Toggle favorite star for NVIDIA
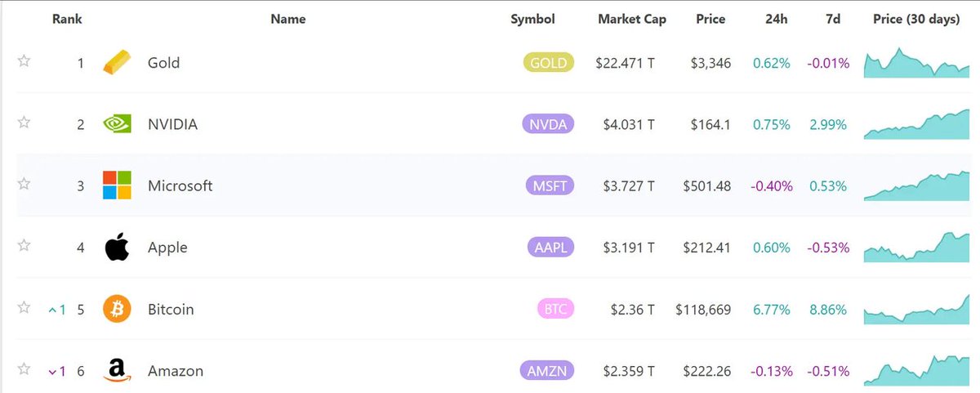Viewport: 980px width, 393px height. (24, 123)
